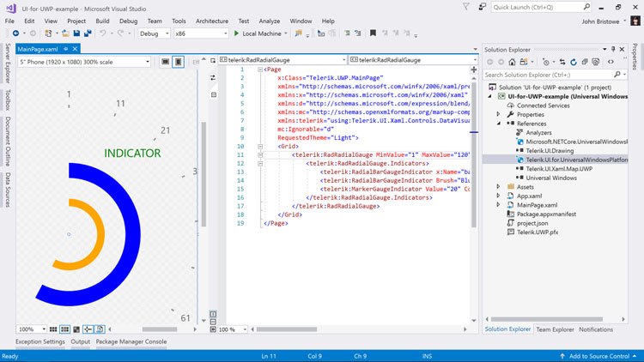Open the Tools menu

[x=179, y=21]
